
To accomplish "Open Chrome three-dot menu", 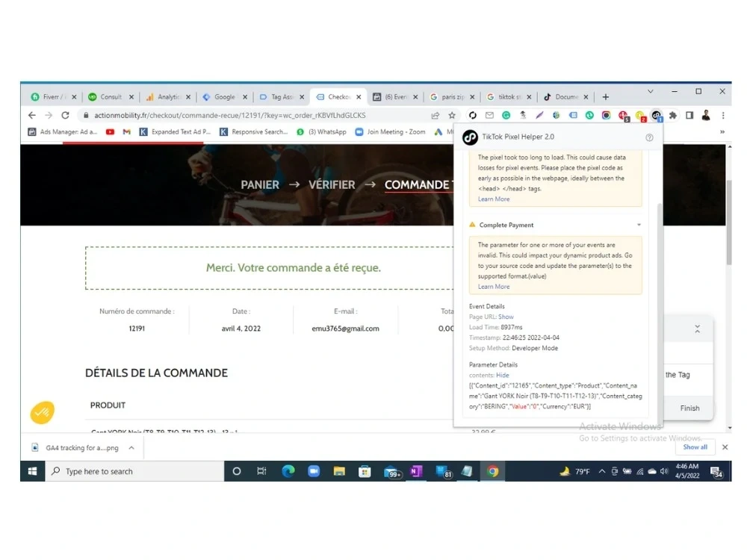I will [x=723, y=115].
